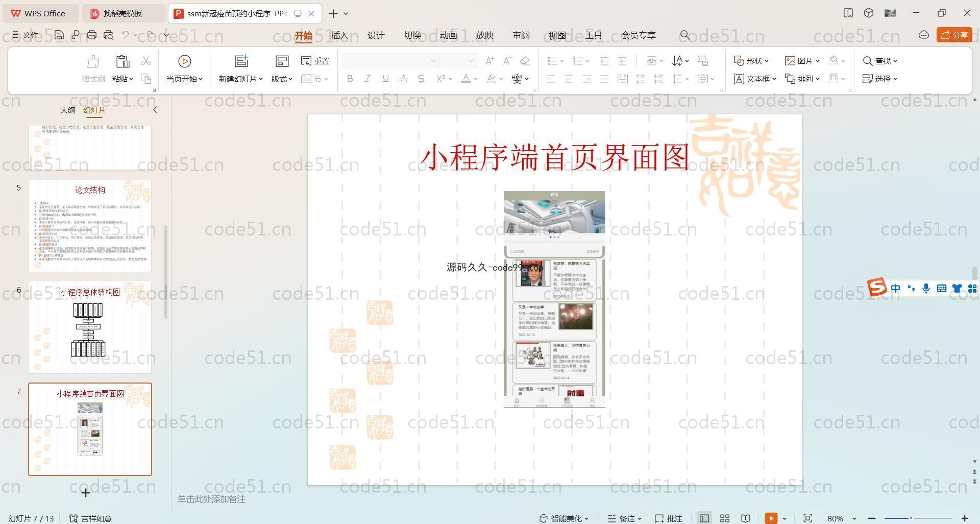This screenshot has width=980, height=524.
Task: Start slideshow from current slide (当页开始)
Action: tap(184, 68)
